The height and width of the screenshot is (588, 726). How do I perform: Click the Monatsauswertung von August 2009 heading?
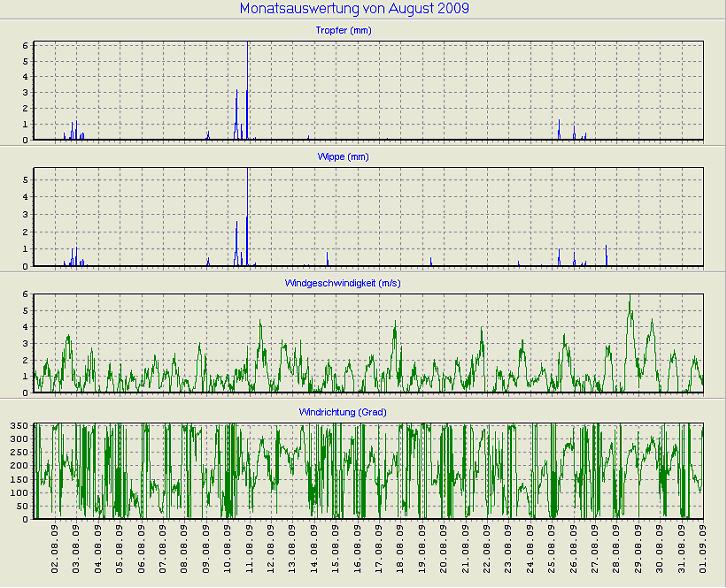pyautogui.click(x=355, y=9)
